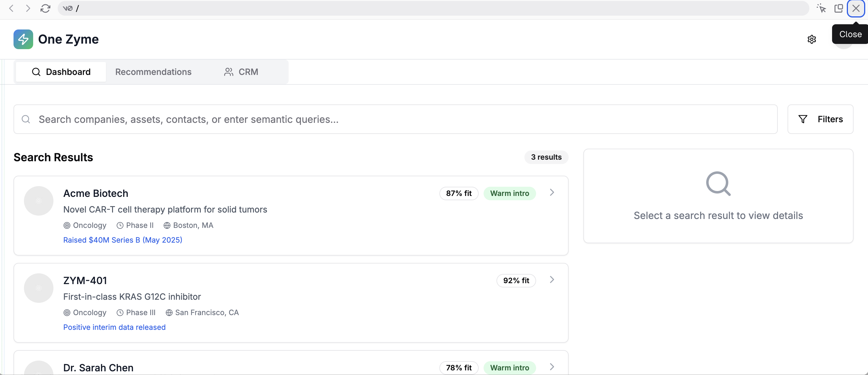Click the Phase II label
868x375 pixels.
point(140,225)
